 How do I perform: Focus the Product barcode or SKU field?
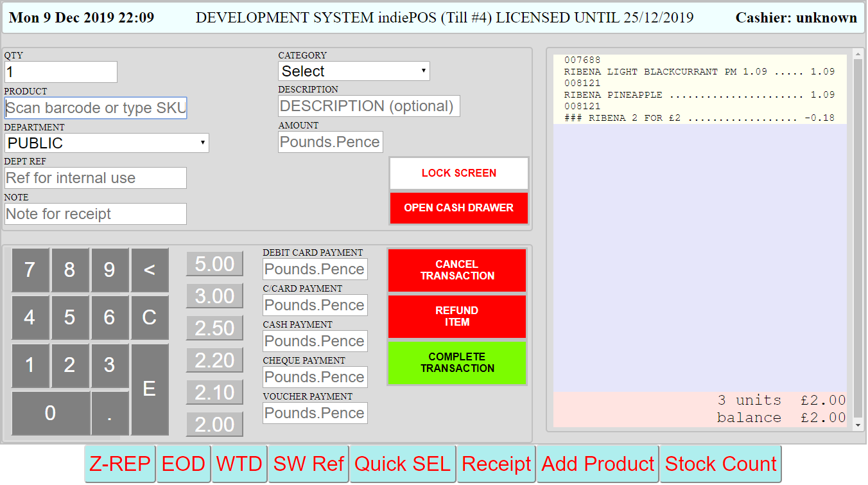pyautogui.click(x=96, y=108)
